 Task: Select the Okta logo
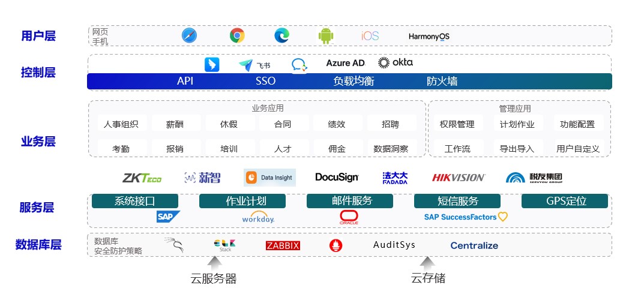coord(396,62)
